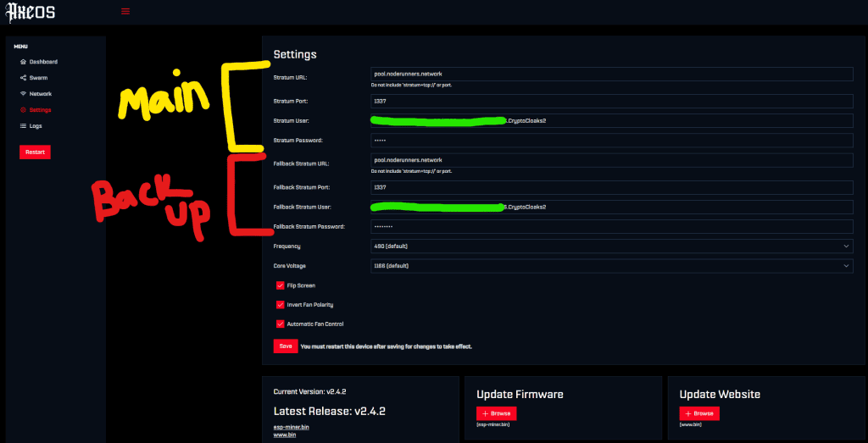Image resolution: width=868 pixels, height=443 pixels.
Task: Click the AxeOS logo
Action: click(31, 11)
